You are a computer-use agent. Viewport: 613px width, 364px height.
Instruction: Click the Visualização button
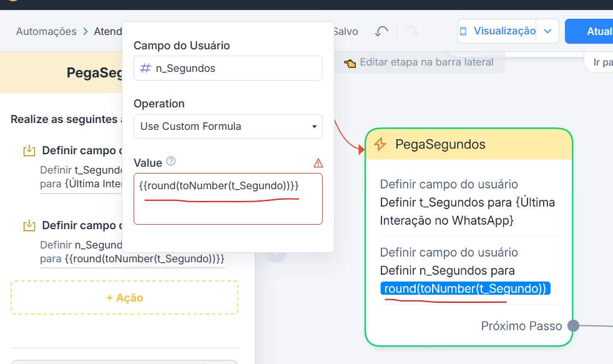point(498,31)
